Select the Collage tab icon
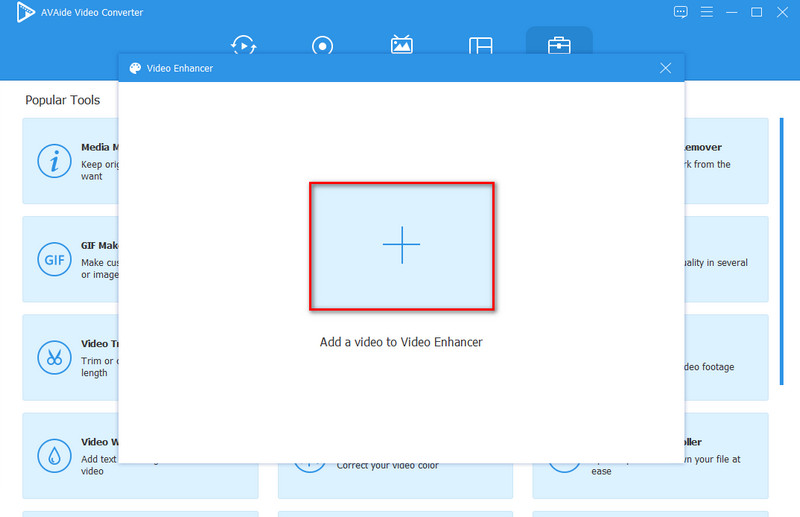Image resolution: width=800 pixels, height=517 pixels. click(480, 46)
